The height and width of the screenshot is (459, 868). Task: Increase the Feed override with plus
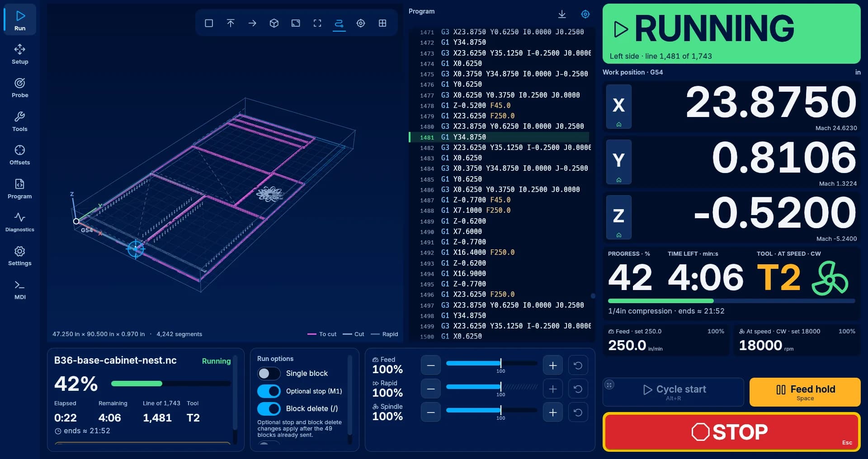pos(553,365)
